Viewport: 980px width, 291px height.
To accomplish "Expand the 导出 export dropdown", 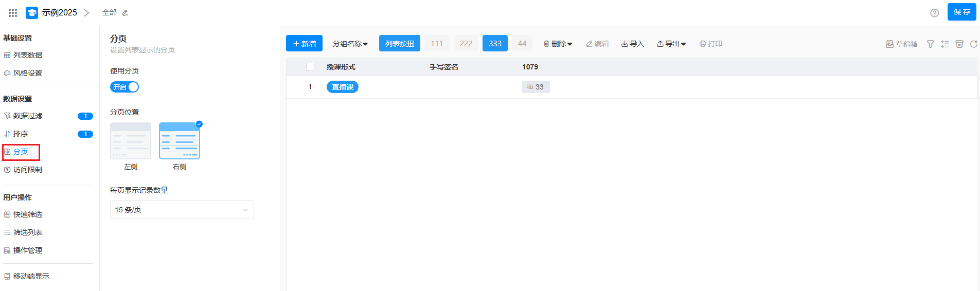I will pyautogui.click(x=671, y=44).
